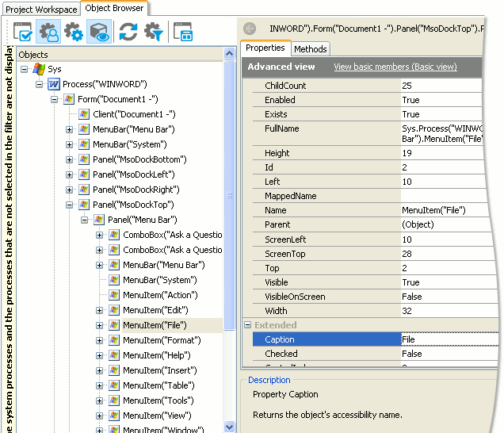Click the double-gears toolbar icon
Screen dimensions: 504x433
74,32
